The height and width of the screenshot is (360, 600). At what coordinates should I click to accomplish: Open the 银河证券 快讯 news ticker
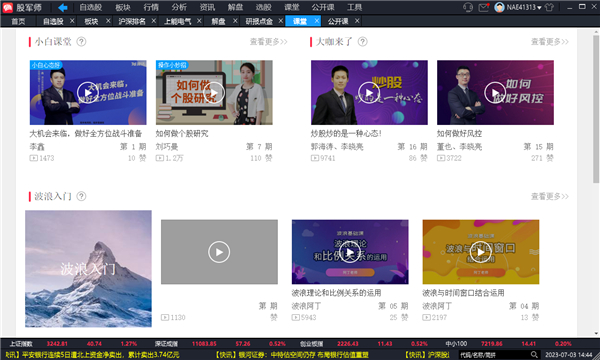(x=292, y=355)
